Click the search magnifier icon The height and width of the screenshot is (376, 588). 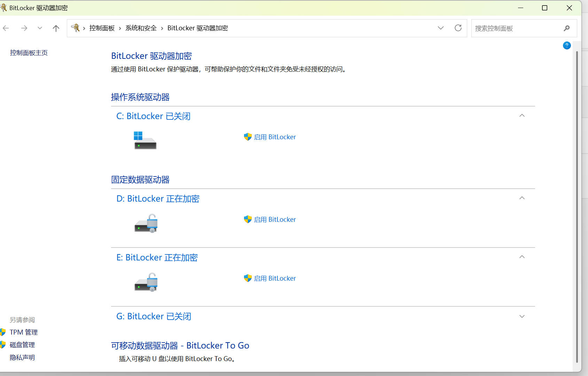point(567,28)
